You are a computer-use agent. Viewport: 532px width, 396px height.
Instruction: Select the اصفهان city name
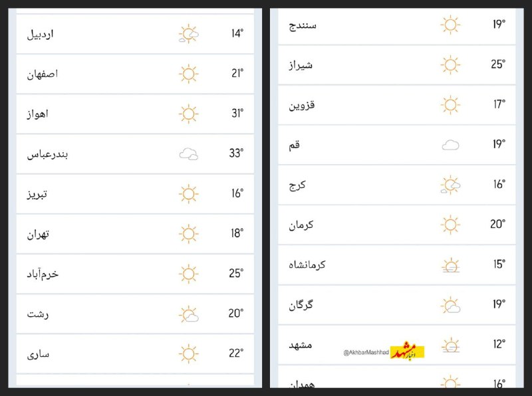pyautogui.click(x=43, y=74)
